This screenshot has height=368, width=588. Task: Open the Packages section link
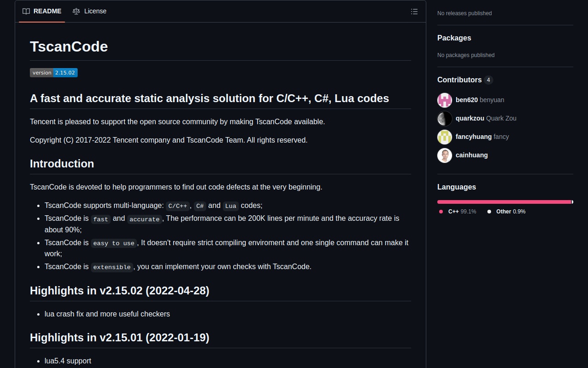[x=454, y=38]
